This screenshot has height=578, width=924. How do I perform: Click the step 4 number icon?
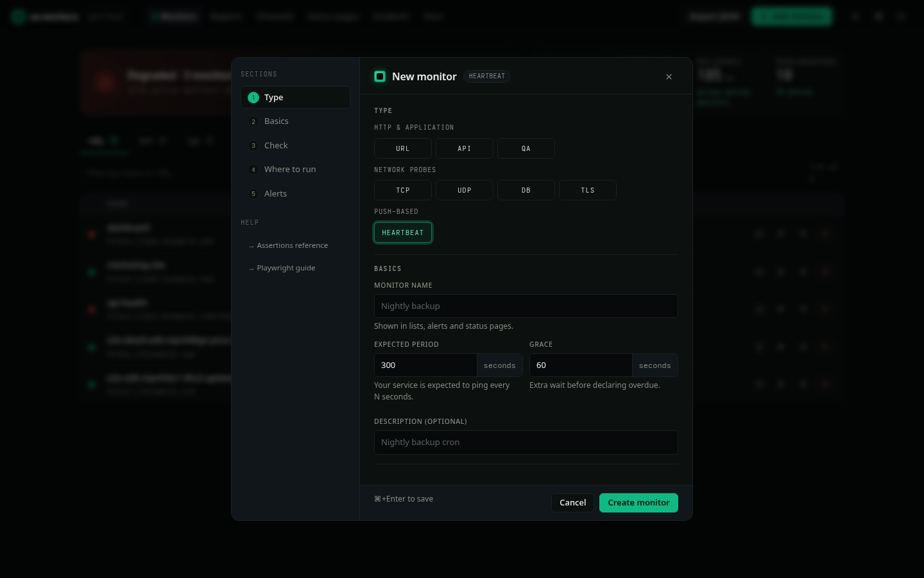pos(253,170)
